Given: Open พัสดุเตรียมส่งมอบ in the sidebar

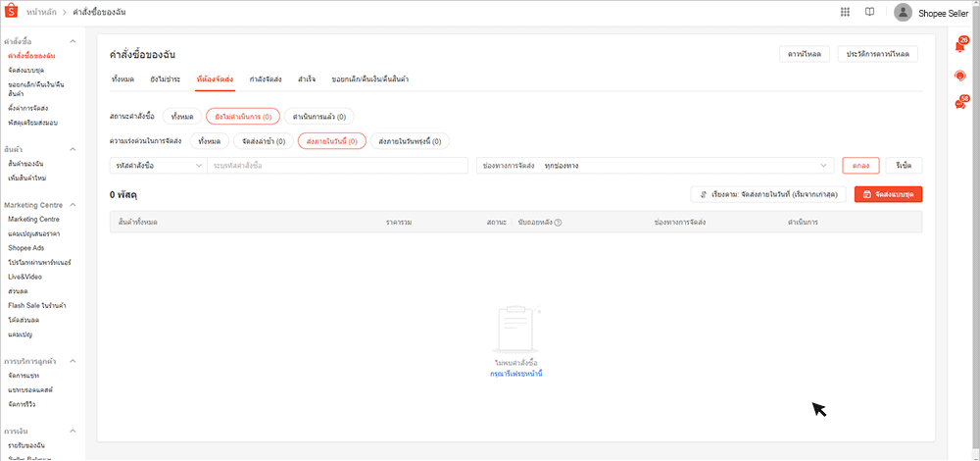Looking at the screenshot, I should 33,123.
